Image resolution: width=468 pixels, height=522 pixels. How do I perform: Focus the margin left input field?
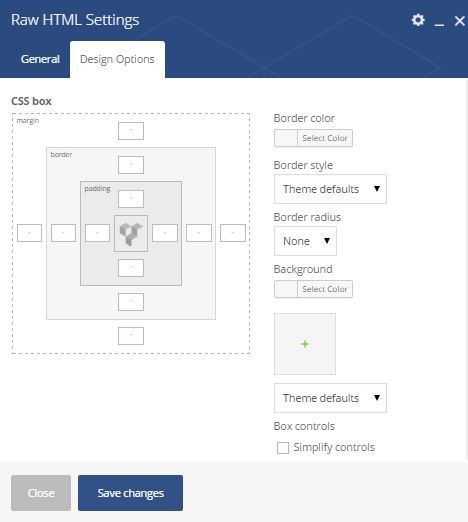pyautogui.click(x=29, y=233)
